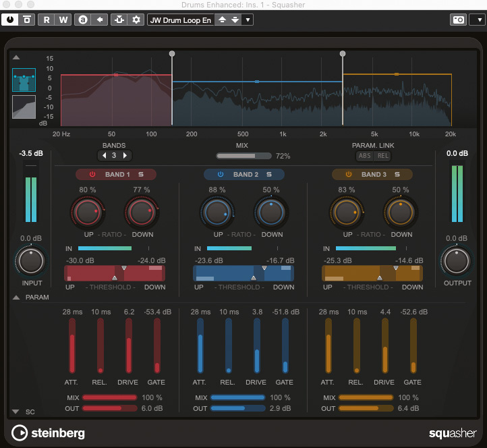Open the JW Drum Loop En preset field
The height and width of the screenshot is (448, 487).
tap(181, 20)
